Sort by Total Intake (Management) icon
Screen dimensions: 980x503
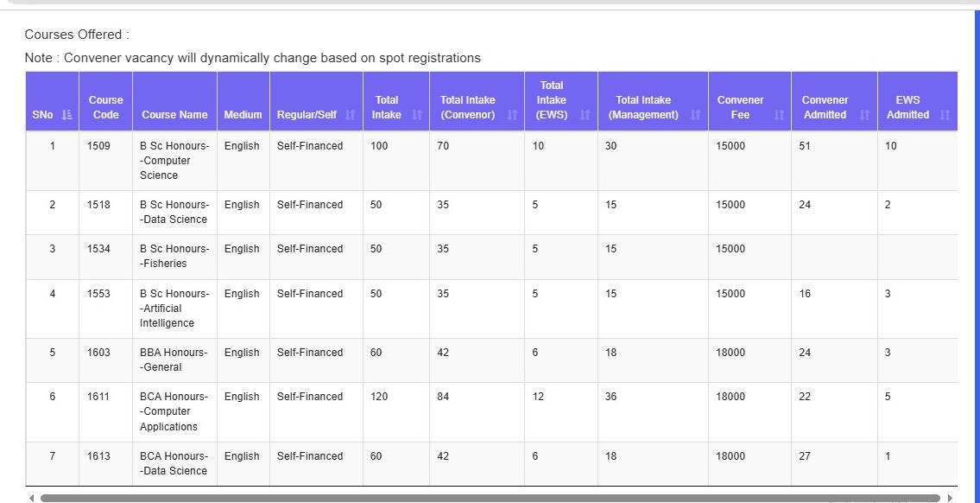coord(695,115)
